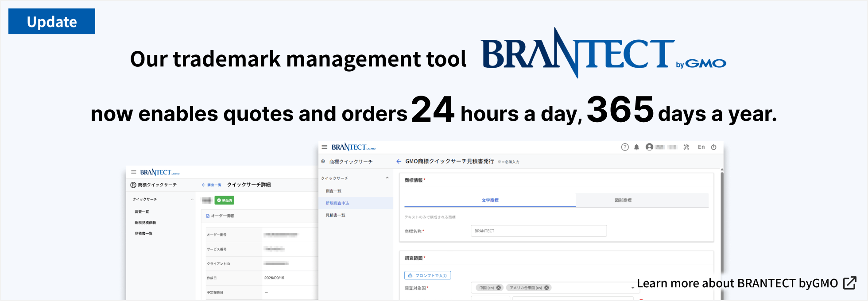Click the circled R icon in left window
Image resolution: width=868 pixels, height=301 pixels.
[x=133, y=185]
